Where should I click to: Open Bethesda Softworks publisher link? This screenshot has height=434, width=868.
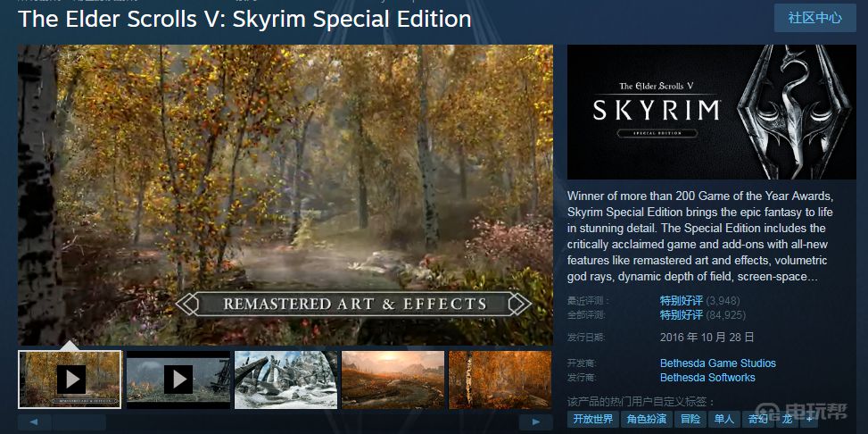coord(707,378)
